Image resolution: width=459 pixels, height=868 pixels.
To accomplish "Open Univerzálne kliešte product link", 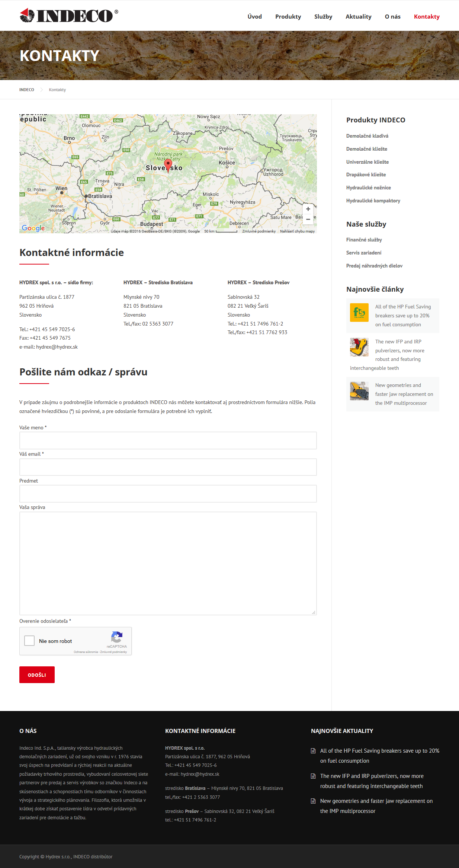I will (x=367, y=162).
